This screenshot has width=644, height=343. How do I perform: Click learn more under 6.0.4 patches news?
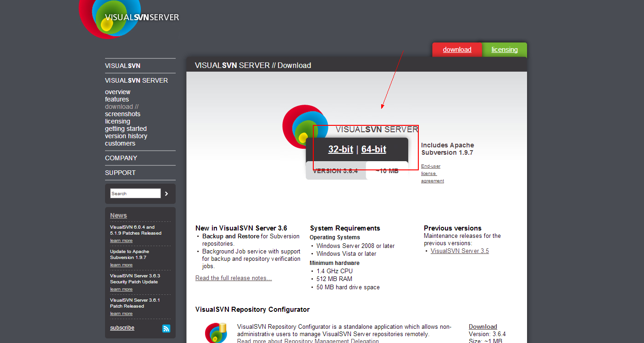(121, 241)
